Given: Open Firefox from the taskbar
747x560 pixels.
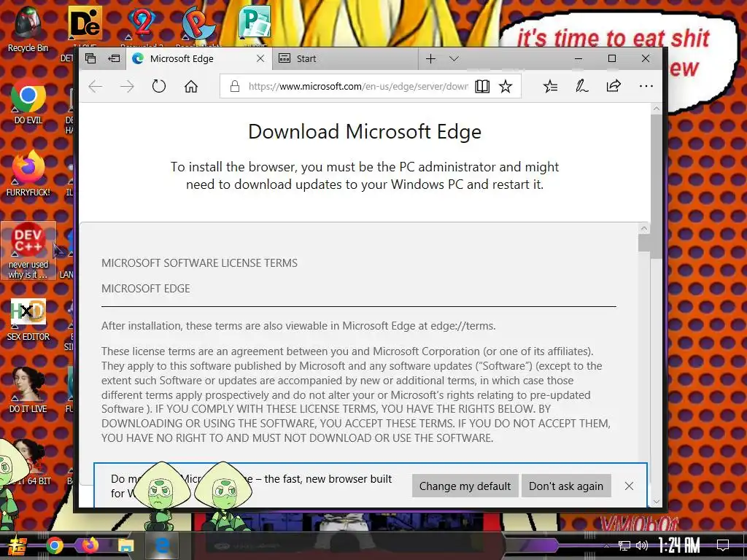Looking at the screenshot, I should 90,545.
